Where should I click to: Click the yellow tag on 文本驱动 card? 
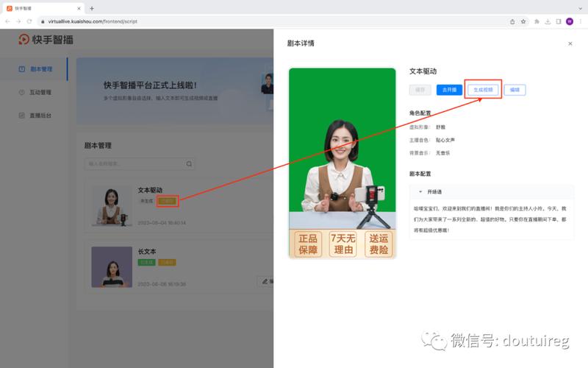coord(168,201)
